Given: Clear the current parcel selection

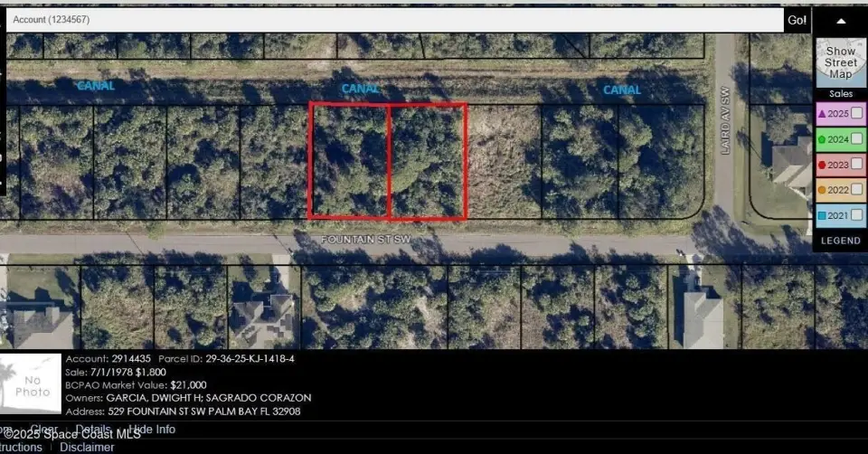Looking at the screenshot, I should [x=44, y=430].
